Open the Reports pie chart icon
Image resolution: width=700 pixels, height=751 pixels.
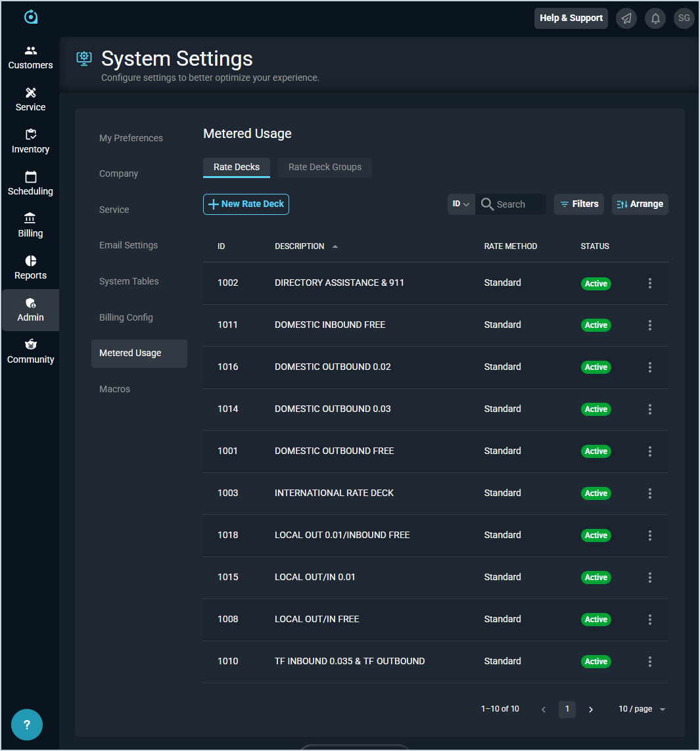30,261
